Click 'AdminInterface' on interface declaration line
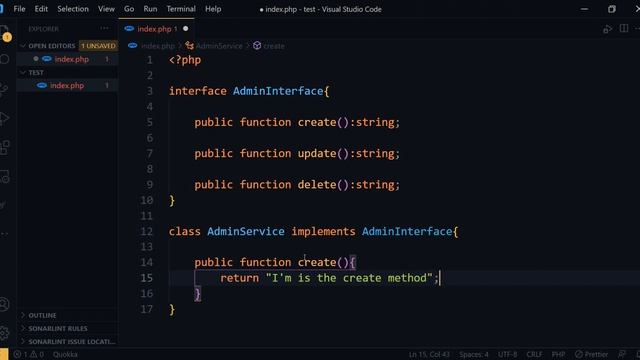640x360 pixels. coord(278,91)
